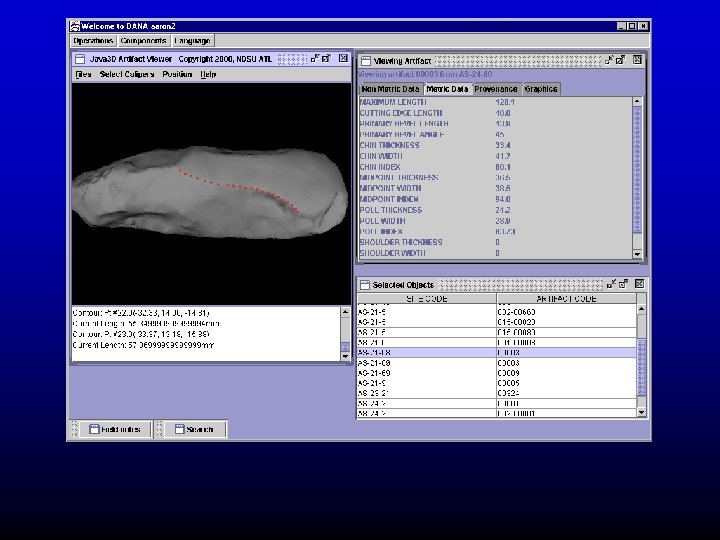Click the Viewing Artifact frame window icon
Screen dimensions: 720x540
tap(366, 61)
